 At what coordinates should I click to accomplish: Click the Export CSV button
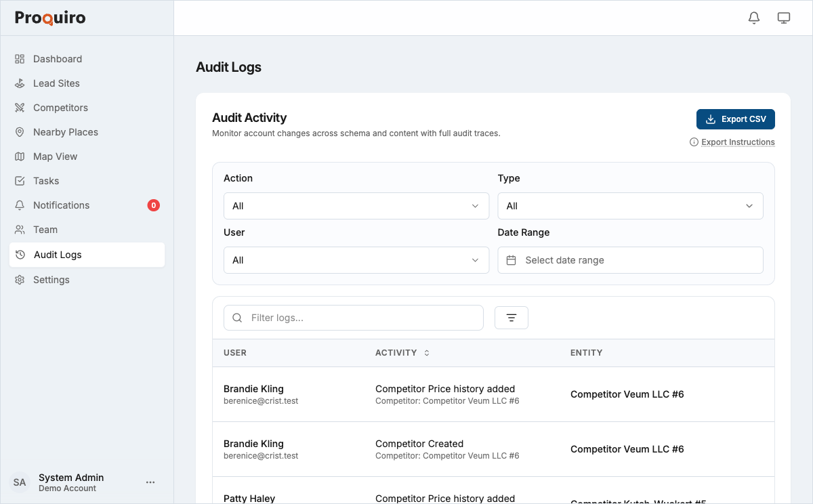[736, 119]
